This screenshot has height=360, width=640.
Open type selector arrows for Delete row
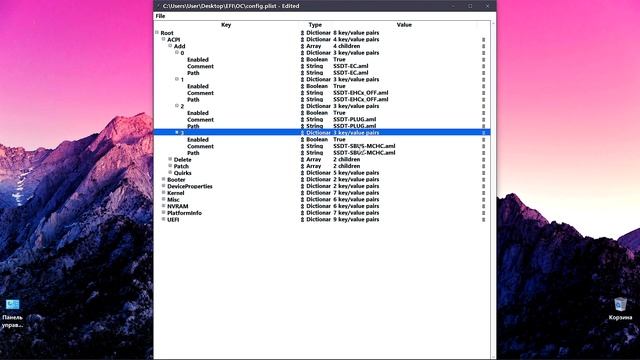click(302, 160)
